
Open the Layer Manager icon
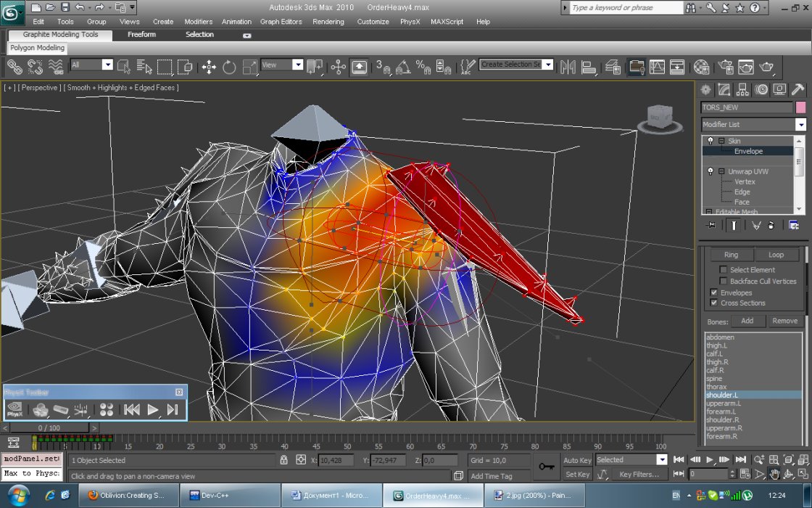point(613,67)
